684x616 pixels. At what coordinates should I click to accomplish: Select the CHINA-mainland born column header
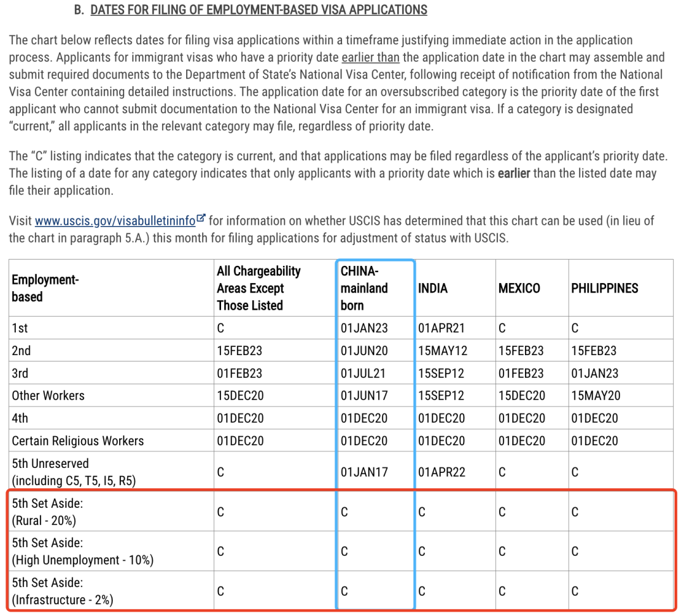pos(364,288)
